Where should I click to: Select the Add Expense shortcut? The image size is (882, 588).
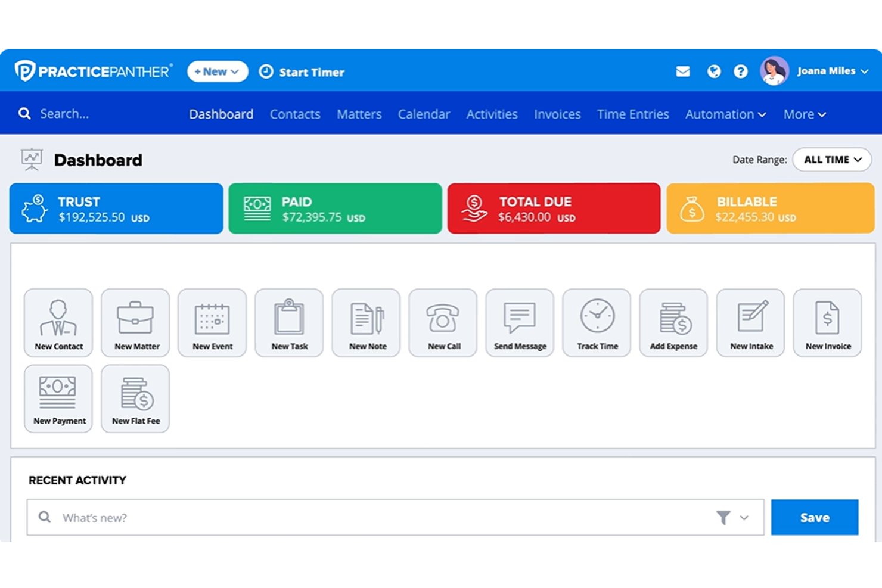click(673, 323)
